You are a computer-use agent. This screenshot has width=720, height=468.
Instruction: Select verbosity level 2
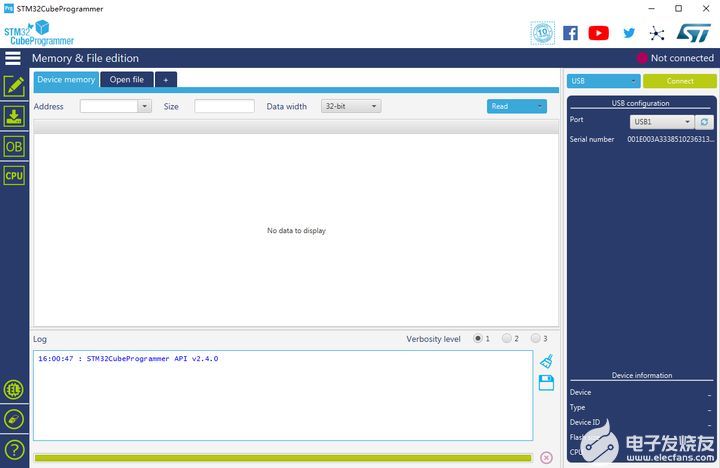(506, 338)
